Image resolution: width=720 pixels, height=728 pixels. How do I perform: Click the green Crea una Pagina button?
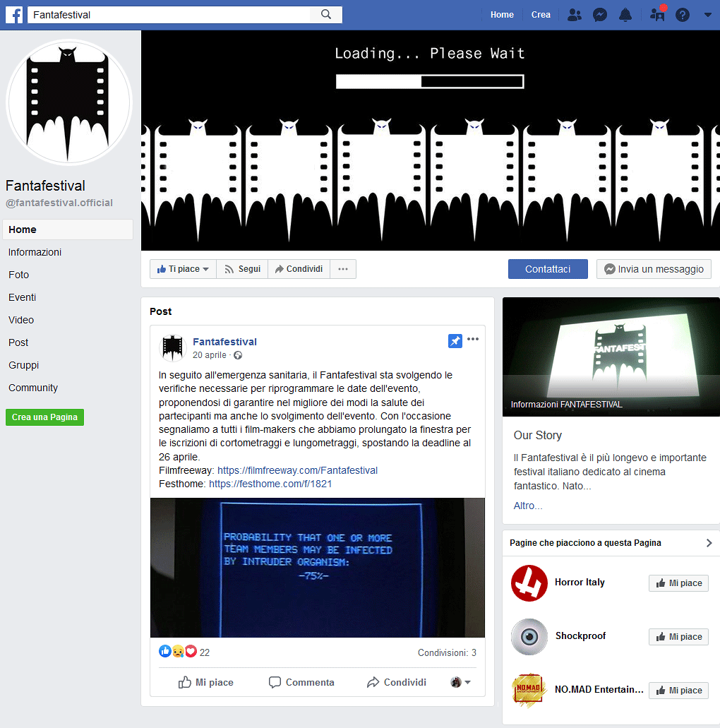[x=44, y=417]
